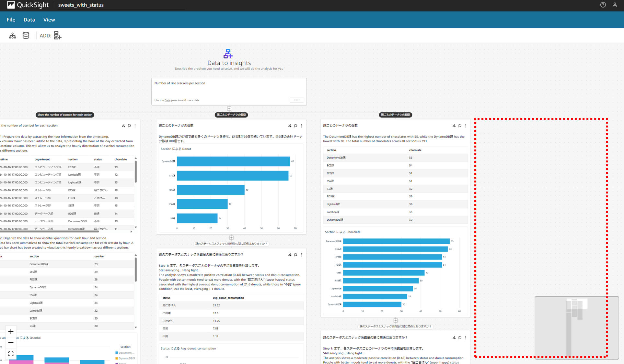Image resolution: width=624 pixels, height=364 pixels.
Task: Click the EC2課 row with value 54
Action: [395, 165]
